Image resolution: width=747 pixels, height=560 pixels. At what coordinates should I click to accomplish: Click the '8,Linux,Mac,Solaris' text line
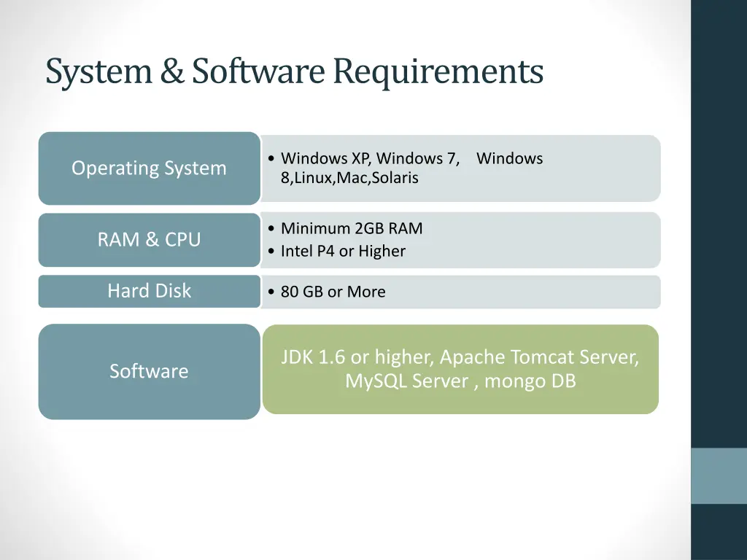click(349, 178)
